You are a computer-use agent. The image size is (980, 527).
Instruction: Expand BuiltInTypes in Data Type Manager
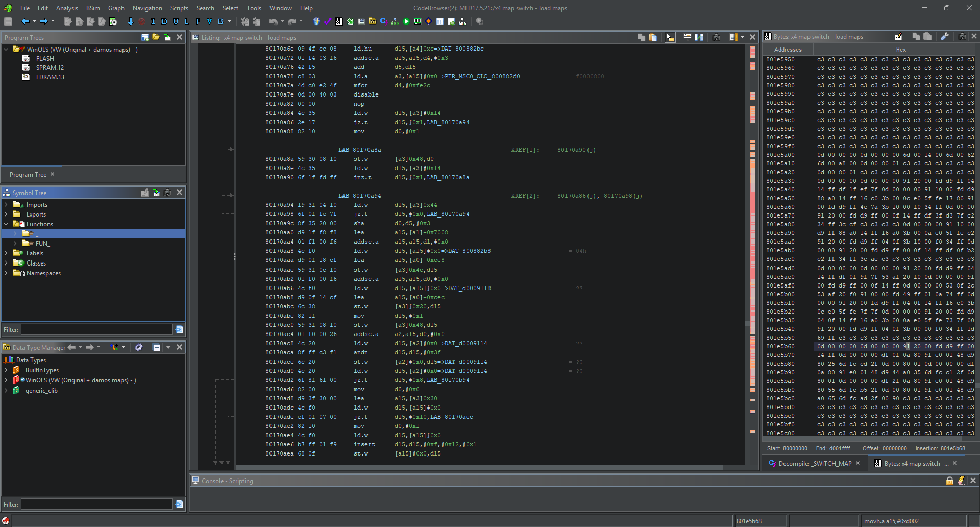click(6, 370)
